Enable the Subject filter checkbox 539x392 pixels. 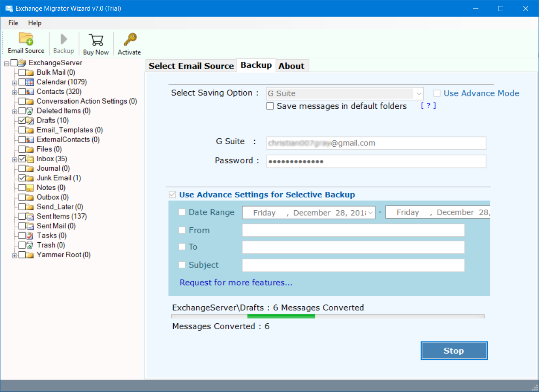coord(182,264)
